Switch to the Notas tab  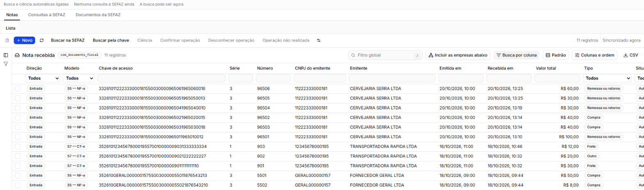[x=12, y=15]
